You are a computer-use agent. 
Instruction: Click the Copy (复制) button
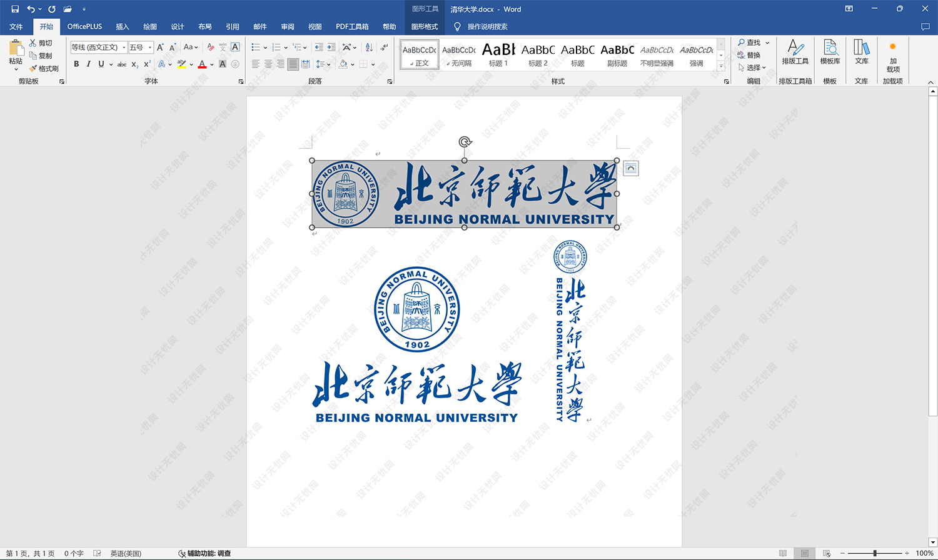41,56
